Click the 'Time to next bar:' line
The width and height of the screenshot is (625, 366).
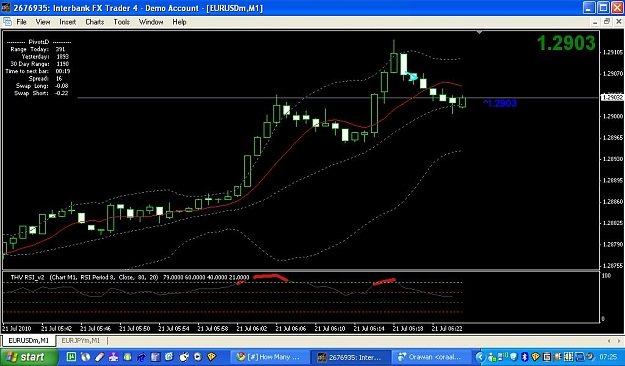coord(38,71)
